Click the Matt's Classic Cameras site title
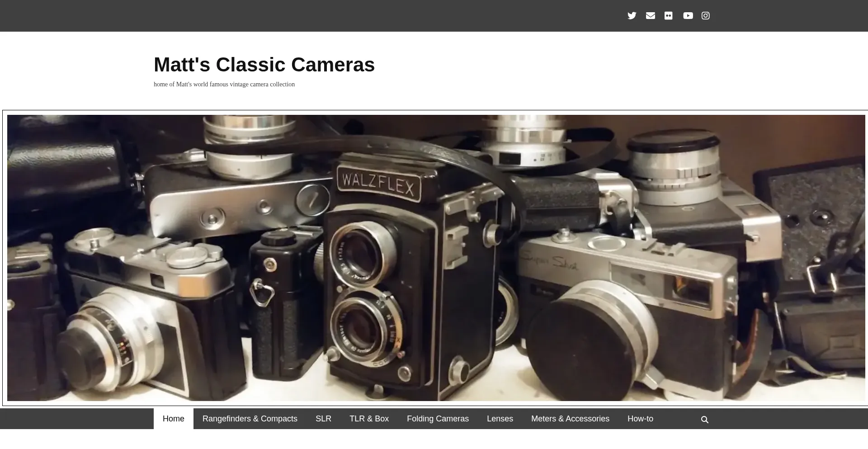The width and height of the screenshot is (868, 449). pyautogui.click(x=264, y=65)
